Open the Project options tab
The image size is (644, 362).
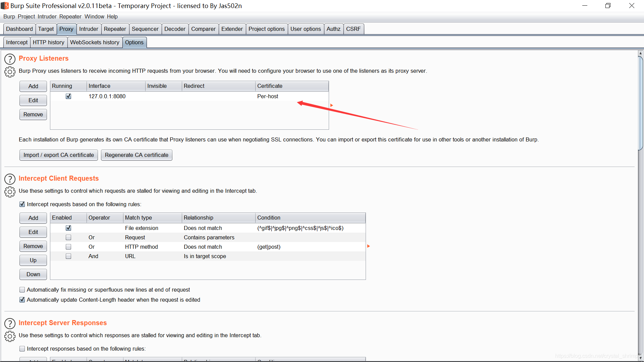267,29
